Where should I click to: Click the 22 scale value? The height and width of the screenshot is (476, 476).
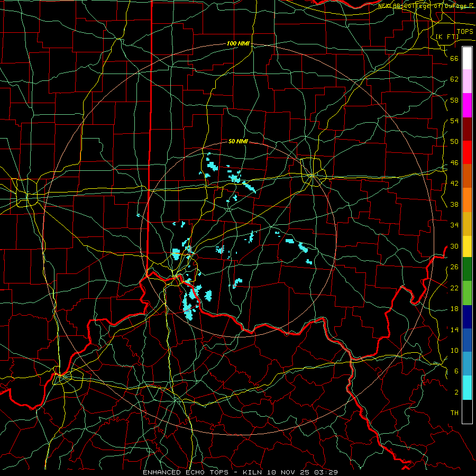tap(454, 288)
